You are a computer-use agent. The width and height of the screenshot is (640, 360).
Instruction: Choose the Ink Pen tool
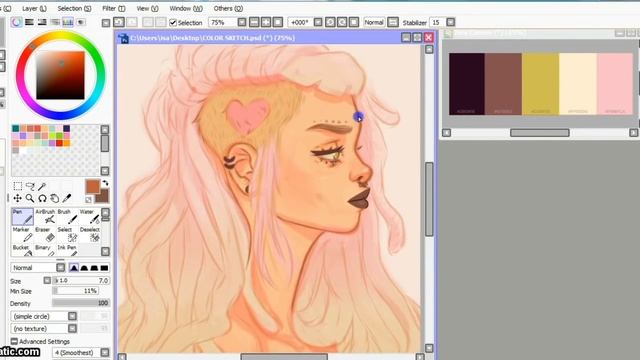[x=67, y=250]
